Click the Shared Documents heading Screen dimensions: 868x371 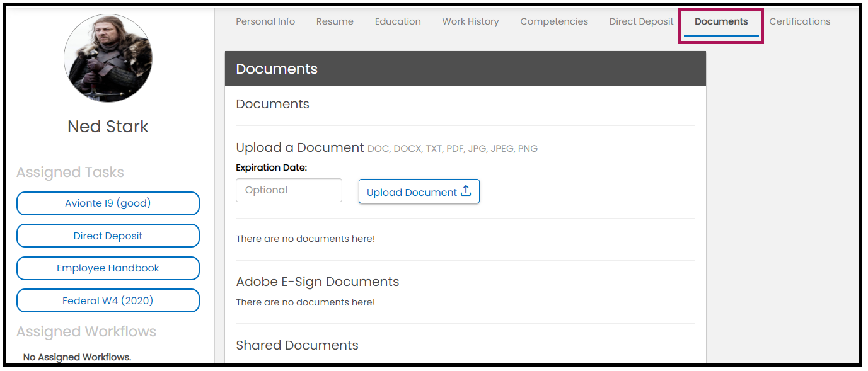(x=297, y=345)
